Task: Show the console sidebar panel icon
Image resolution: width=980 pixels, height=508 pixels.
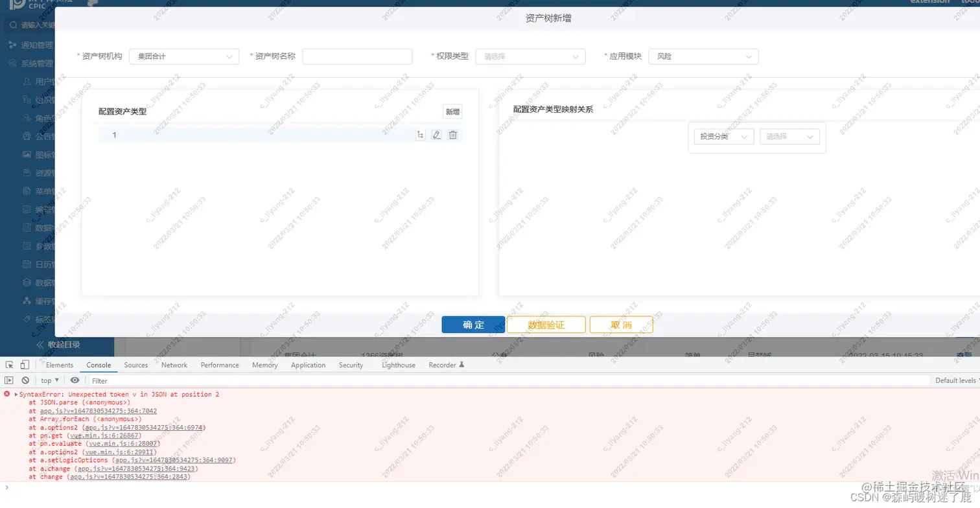Action: (x=9, y=380)
